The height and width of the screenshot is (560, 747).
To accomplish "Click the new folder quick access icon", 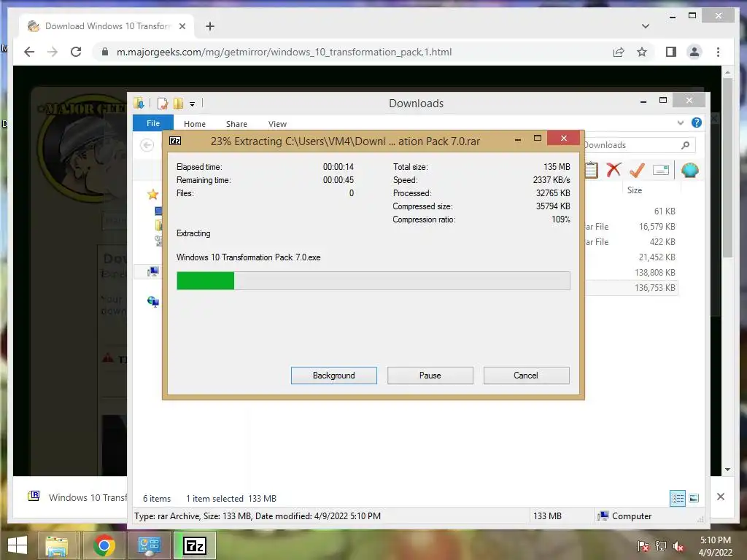I will 178,103.
